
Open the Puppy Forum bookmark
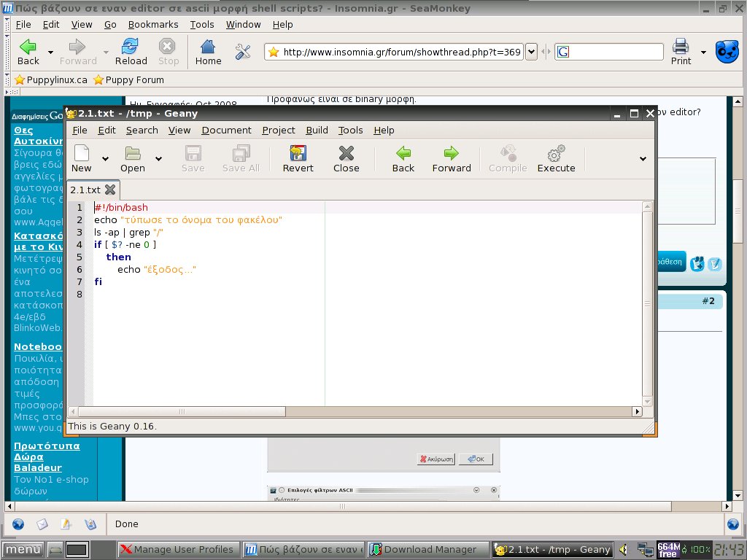(x=128, y=79)
